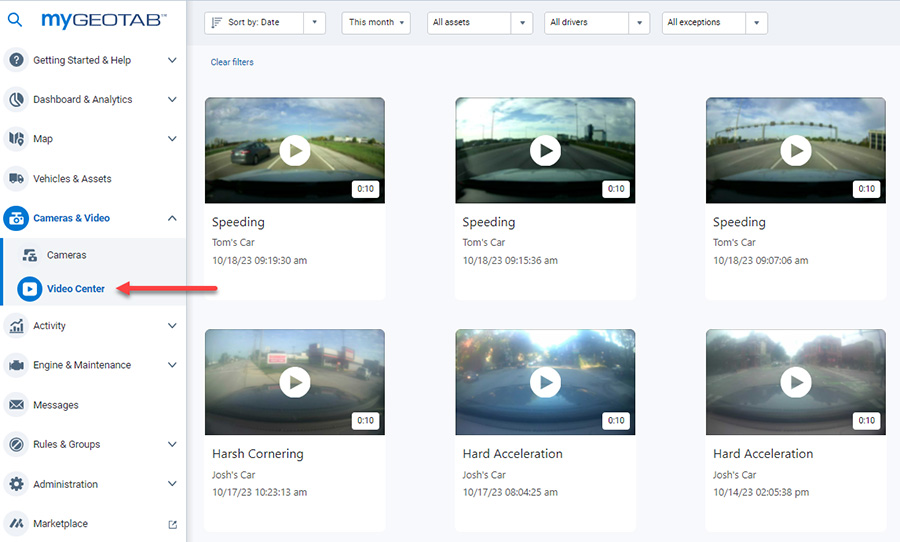
Task: Click the Vehicles & Assets truck icon
Action: pyautogui.click(x=16, y=179)
